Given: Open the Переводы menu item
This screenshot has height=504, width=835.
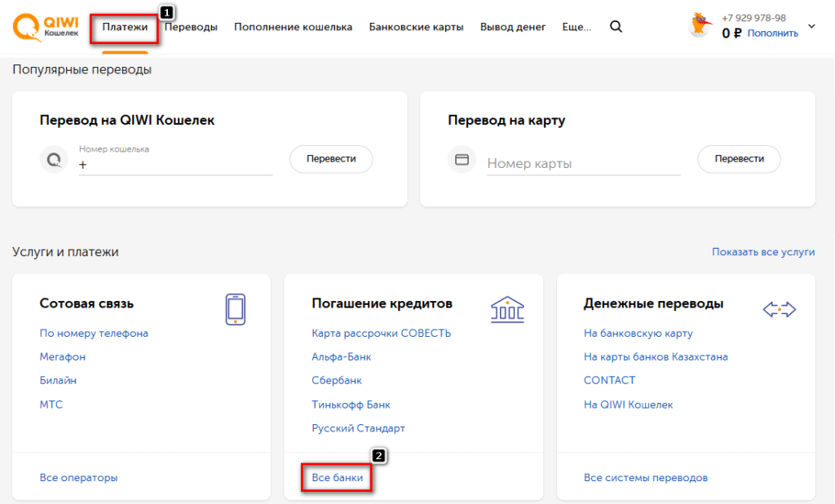Looking at the screenshot, I should click(191, 27).
